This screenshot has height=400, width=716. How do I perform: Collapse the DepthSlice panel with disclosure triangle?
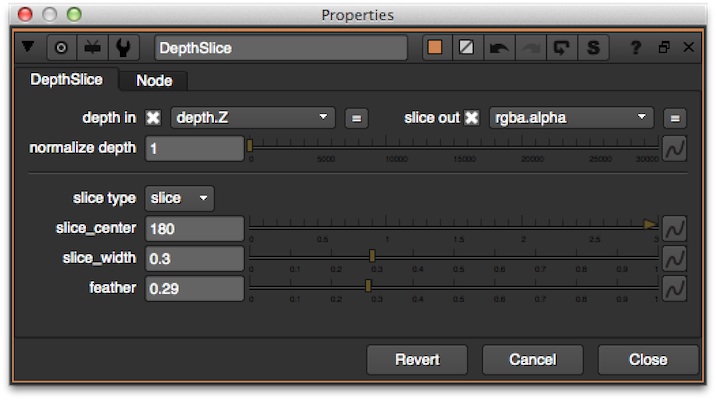point(27,48)
